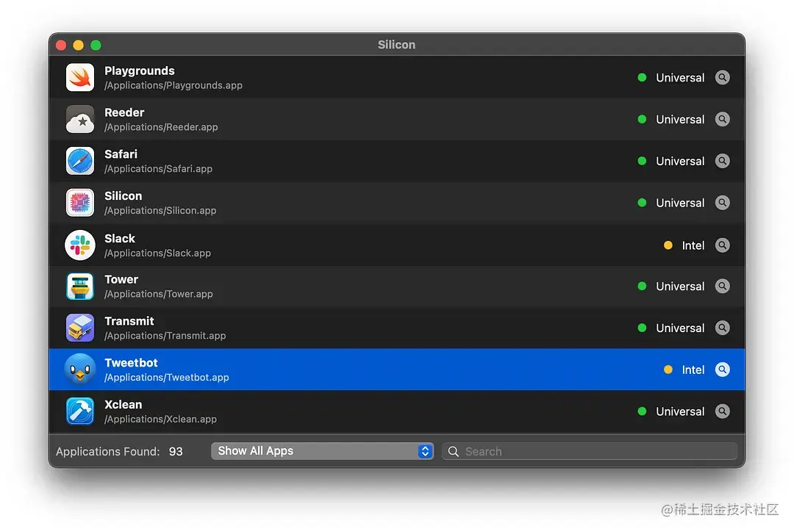Viewport: 794px width, 532px height.
Task: Select the Slack app name
Action: [x=120, y=238]
